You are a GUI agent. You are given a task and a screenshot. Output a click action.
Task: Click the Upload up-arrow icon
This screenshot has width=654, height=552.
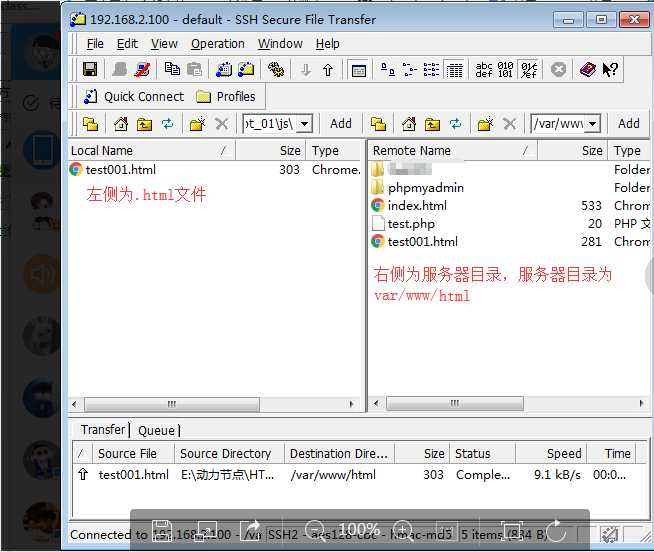tap(328, 70)
